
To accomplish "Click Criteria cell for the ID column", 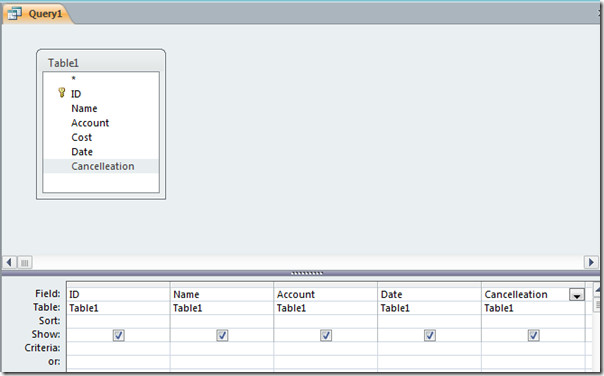I will point(118,348).
